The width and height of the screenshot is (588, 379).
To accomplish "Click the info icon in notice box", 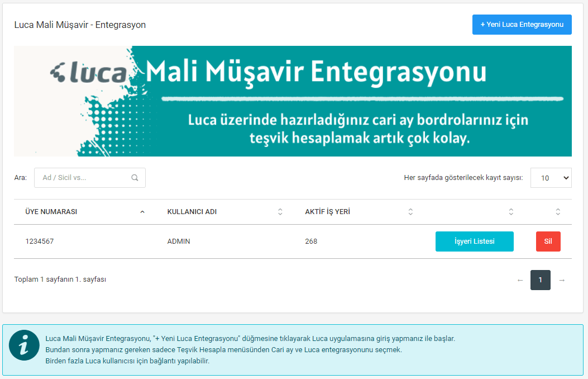I will (24, 345).
